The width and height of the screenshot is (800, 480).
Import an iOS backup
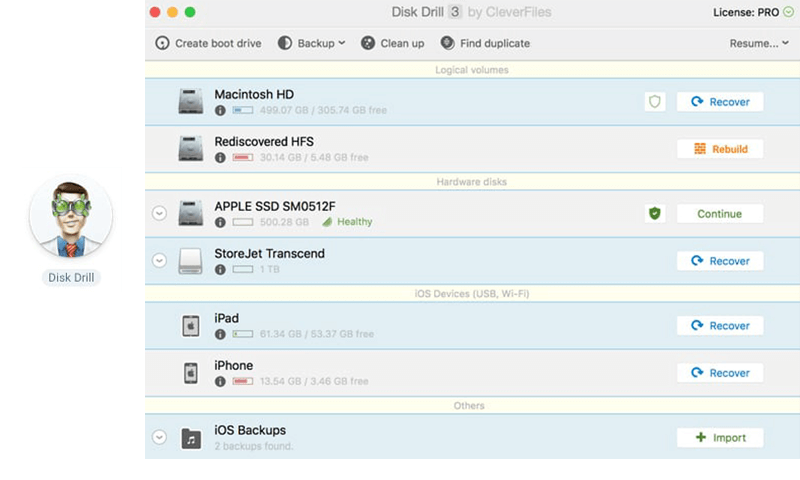720,438
